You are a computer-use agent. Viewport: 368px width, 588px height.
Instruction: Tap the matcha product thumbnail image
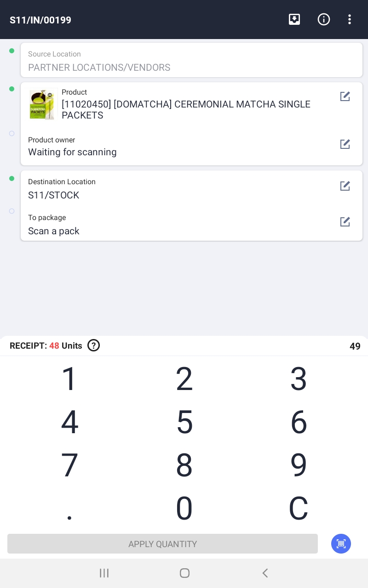(43, 105)
